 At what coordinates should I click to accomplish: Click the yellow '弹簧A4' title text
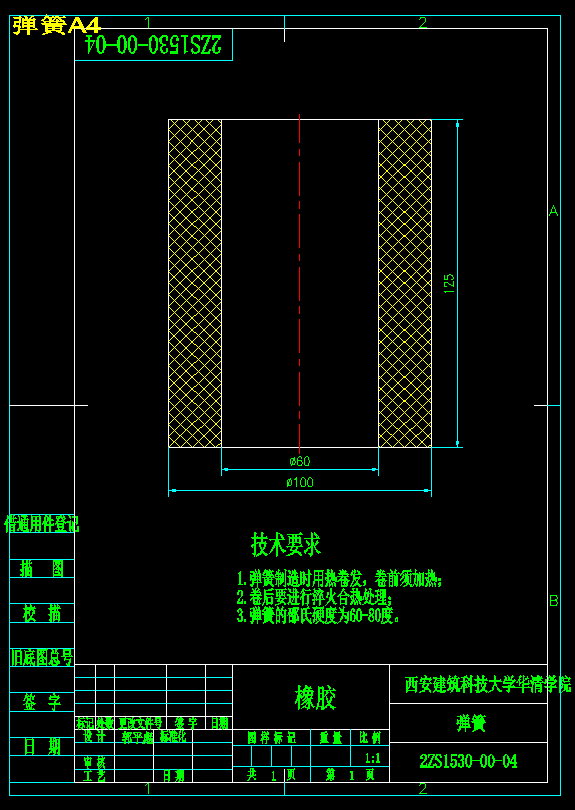pos(56,25)
